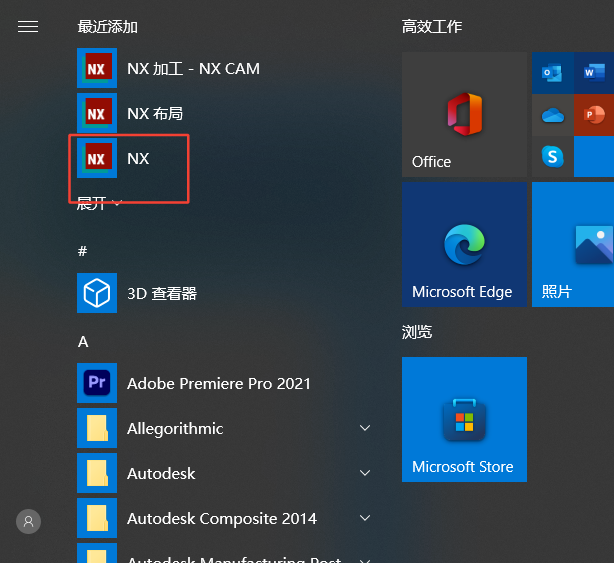Open the Office tile
Image resolution: width=614 pixels, height=563 pixels.
pyautogui.click(x=463, y=115)
